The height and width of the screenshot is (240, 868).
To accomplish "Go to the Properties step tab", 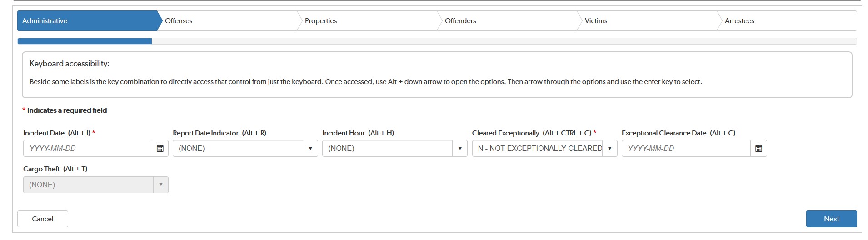I will (321, 21).
